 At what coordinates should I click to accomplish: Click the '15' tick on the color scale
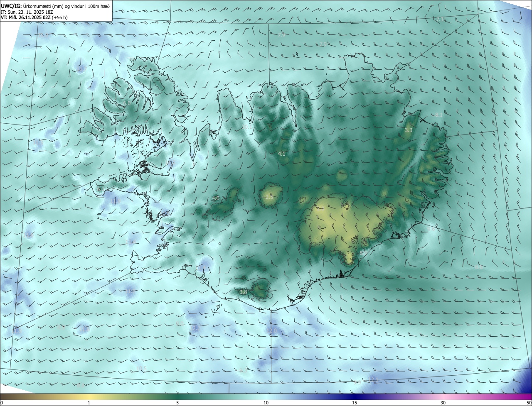pos(355,403)
